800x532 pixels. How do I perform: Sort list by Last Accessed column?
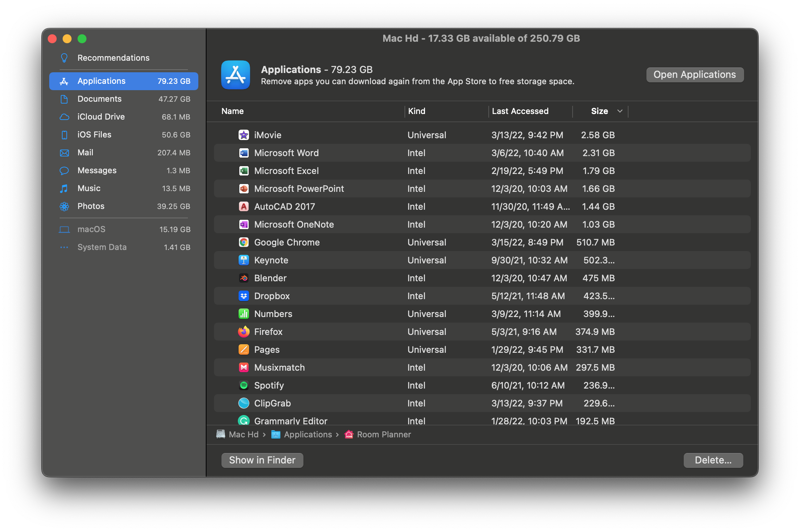[520, 111]
